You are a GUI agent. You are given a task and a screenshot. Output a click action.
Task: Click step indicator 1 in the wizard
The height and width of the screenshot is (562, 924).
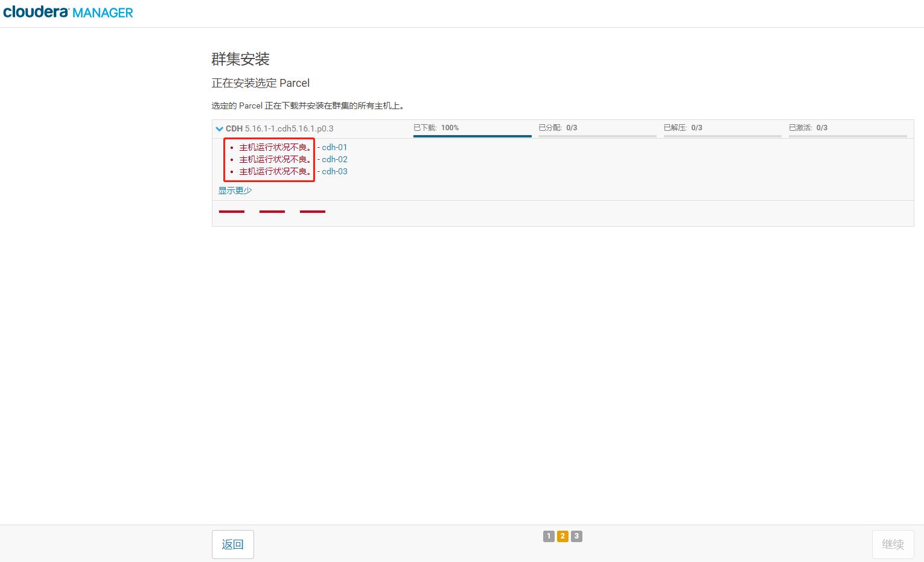click(549, 536)
